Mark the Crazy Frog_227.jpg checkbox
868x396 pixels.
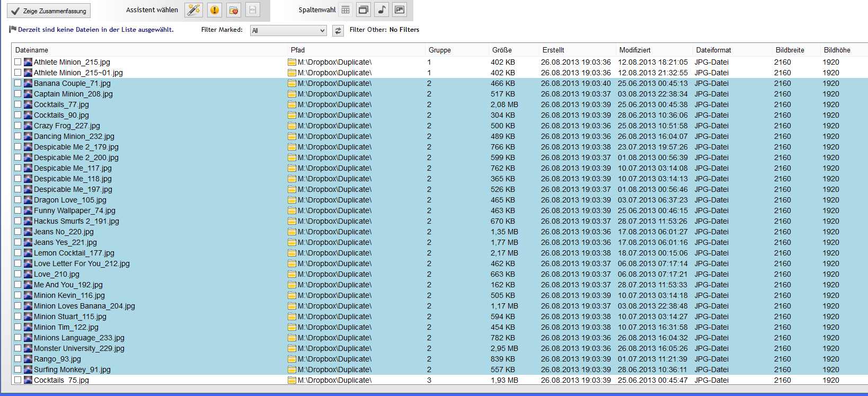pos(18,126)
